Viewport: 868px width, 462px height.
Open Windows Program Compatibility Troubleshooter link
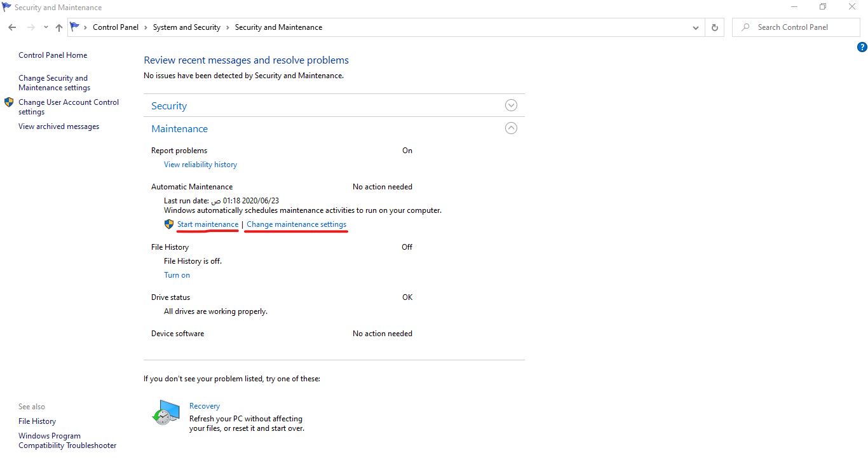[67, 440]
